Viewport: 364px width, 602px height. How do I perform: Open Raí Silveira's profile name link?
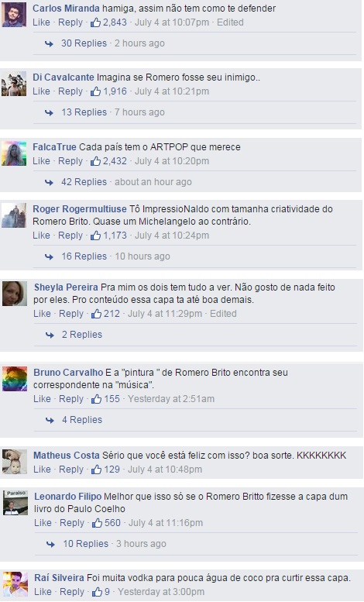59,578
